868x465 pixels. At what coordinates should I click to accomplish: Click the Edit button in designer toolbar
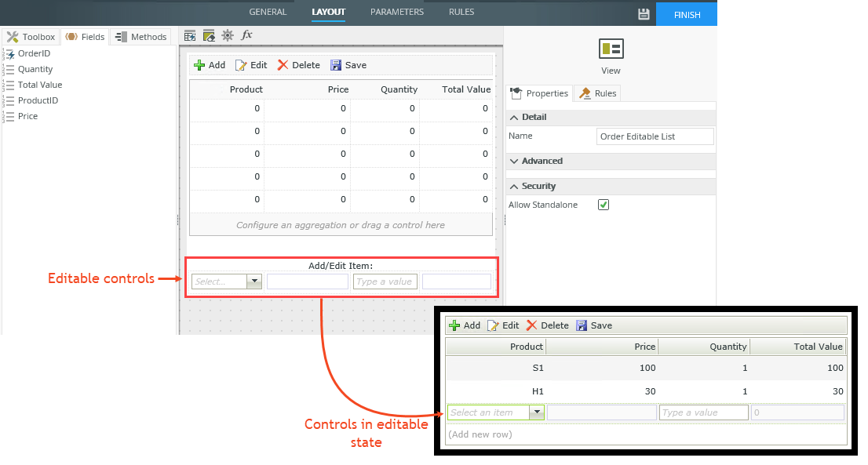(x=251, y=65)
